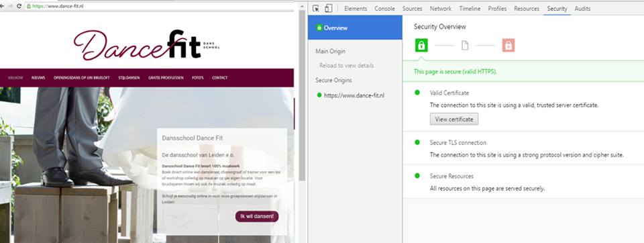The height and width of the screenshot is (243, 644).
Task: Click the 'Valid Certificate' heading
Action: (x=449, y=93)
